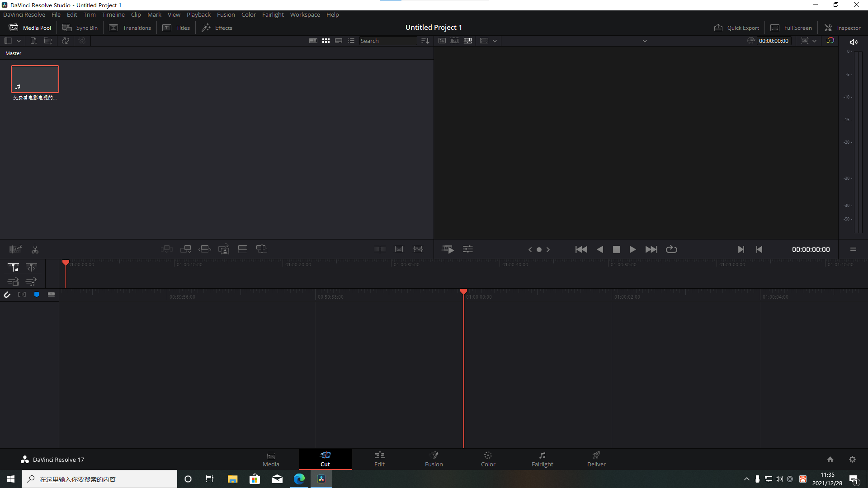Click the Quick Export button

736,28
